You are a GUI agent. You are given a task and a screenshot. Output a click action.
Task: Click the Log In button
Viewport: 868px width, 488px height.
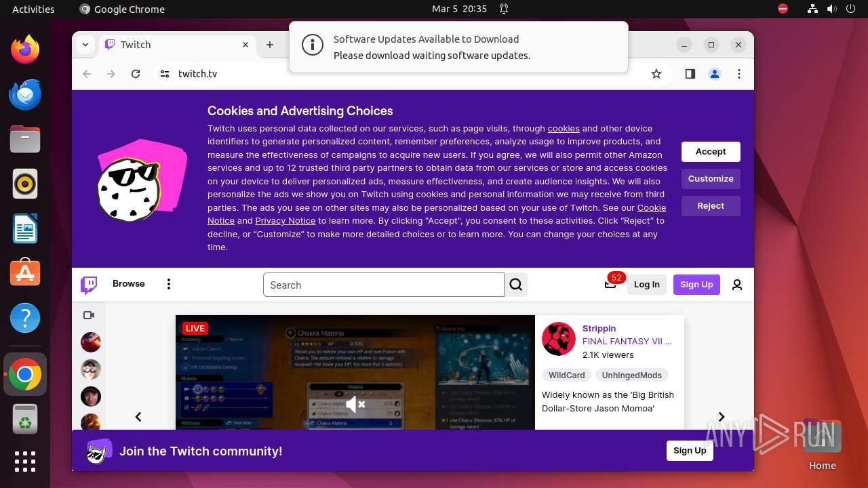647,285
